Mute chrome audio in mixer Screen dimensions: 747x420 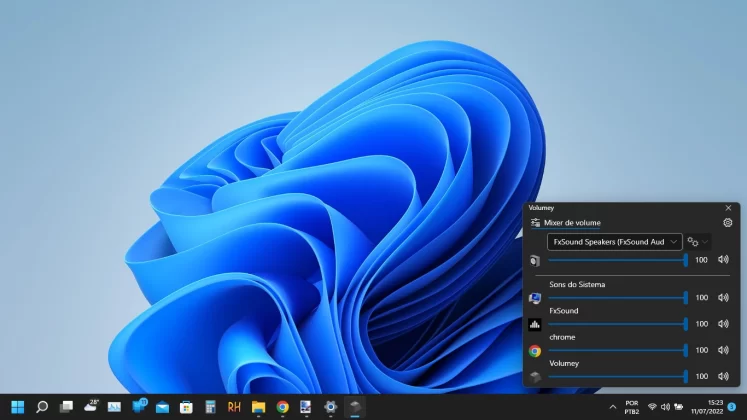click(723, 350)
